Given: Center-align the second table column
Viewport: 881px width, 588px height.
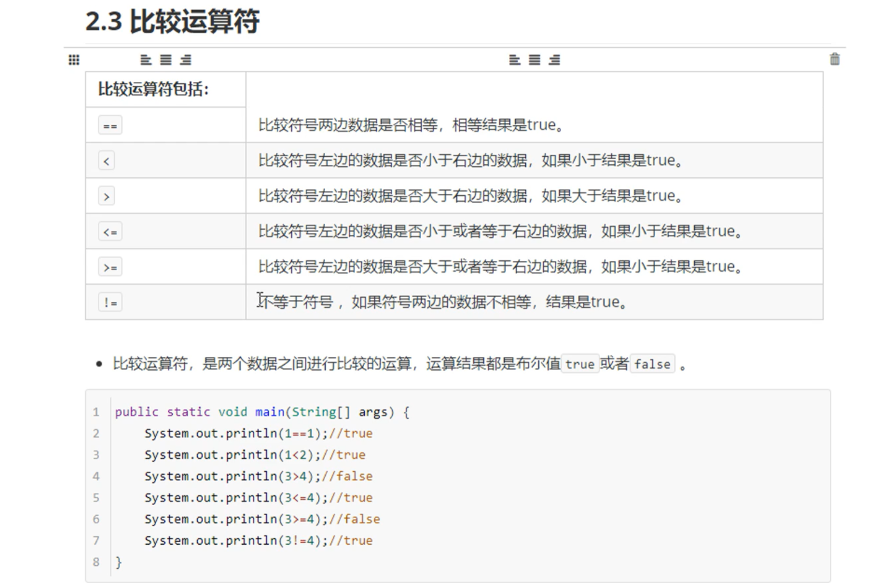Looking at the screenshot, I should pos(534,60).
